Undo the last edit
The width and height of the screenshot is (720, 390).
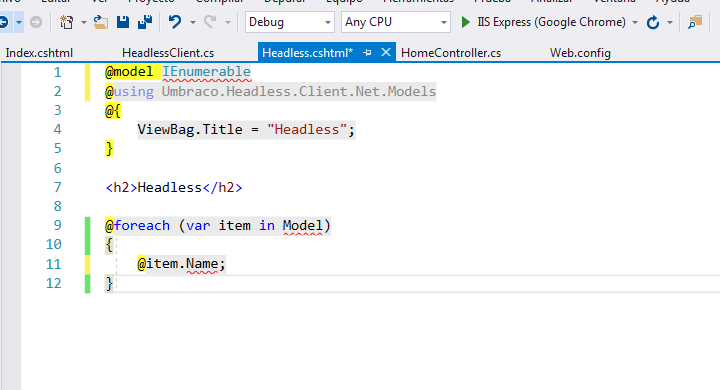175,22
